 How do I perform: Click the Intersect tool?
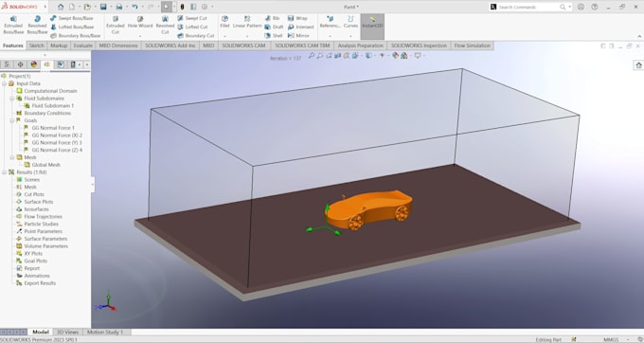tap(300, 27)
